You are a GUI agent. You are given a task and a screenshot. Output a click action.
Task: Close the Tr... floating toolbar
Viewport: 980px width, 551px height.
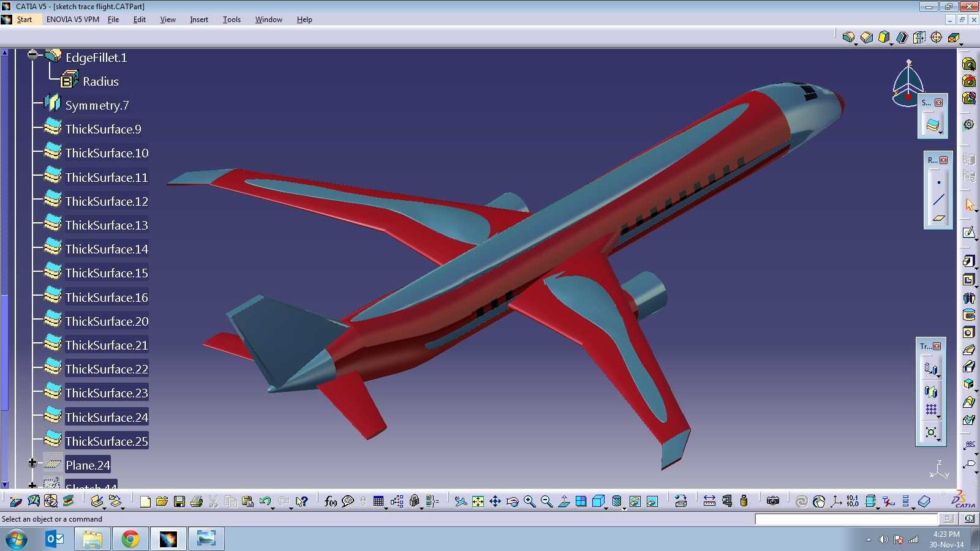(x=937, y=346)
